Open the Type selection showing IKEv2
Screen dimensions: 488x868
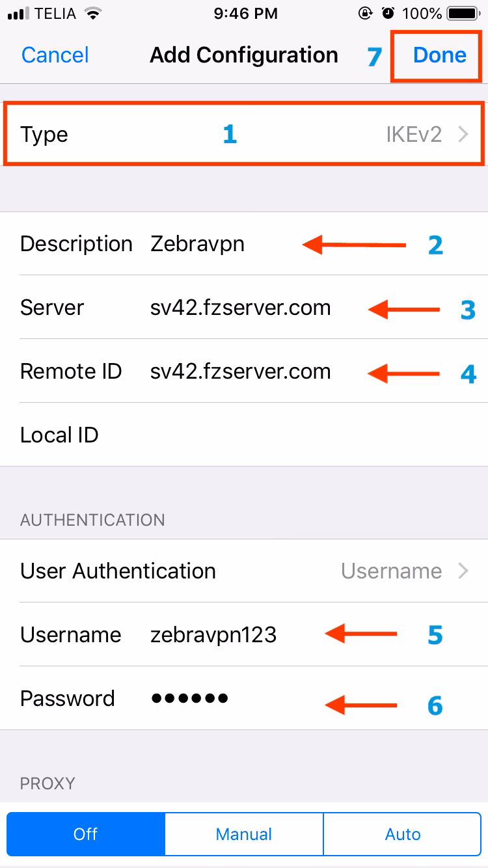[244, 134]
